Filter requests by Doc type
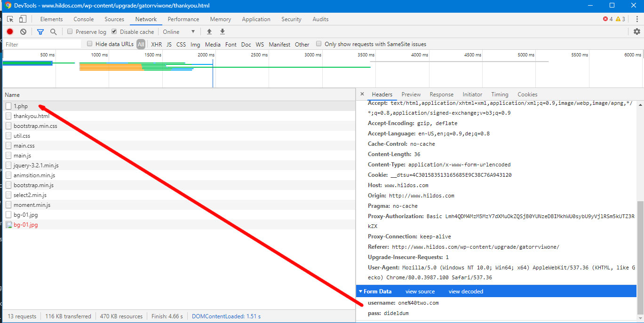This screenshot has width=644, height=323. [246, 44]
